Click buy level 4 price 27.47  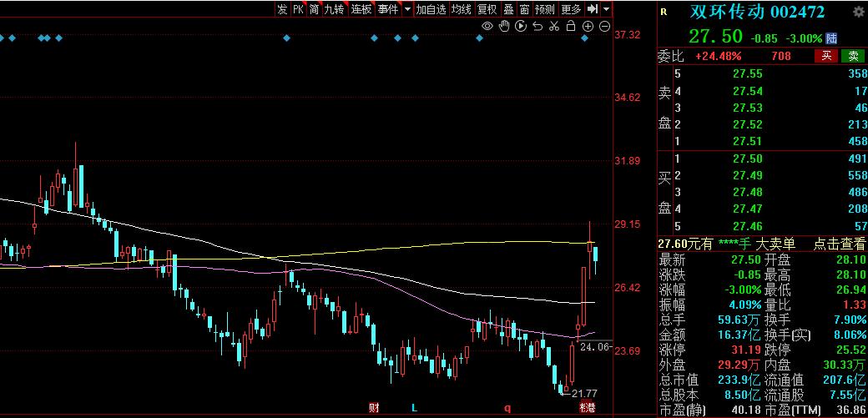coord(747,209)
